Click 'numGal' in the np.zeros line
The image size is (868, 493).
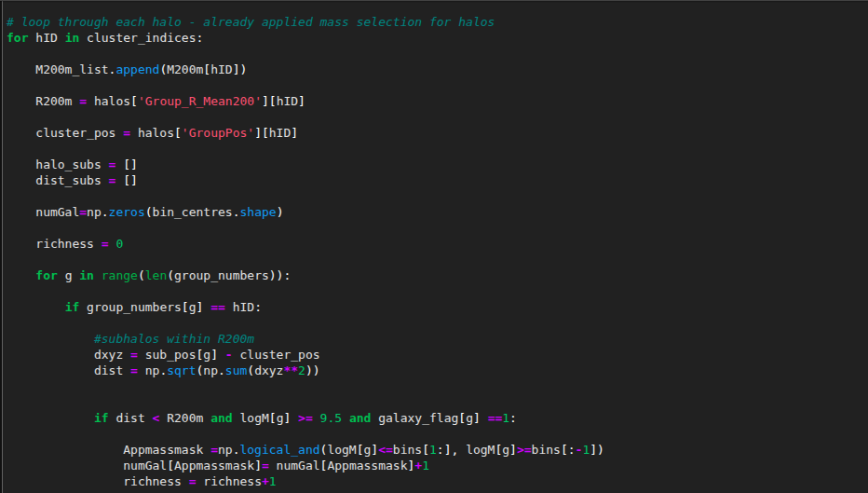point(58,212)
